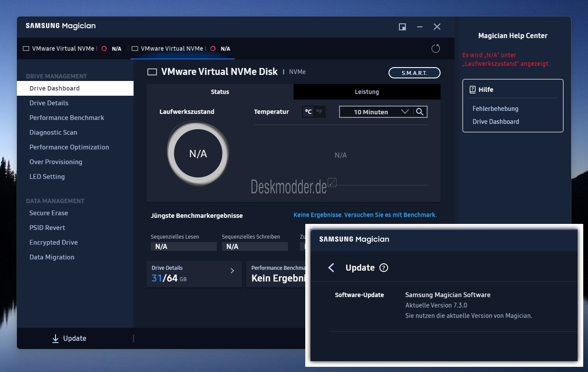
Task: Switch temperature unit to °C
Action: (x=308, y=112)
